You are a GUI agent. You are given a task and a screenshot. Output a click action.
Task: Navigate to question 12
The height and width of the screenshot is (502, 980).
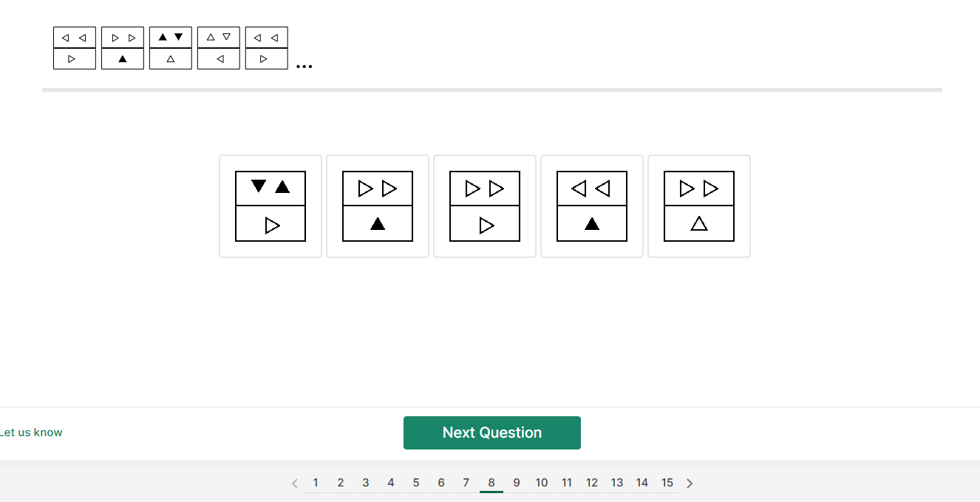(x=592, y=483)
